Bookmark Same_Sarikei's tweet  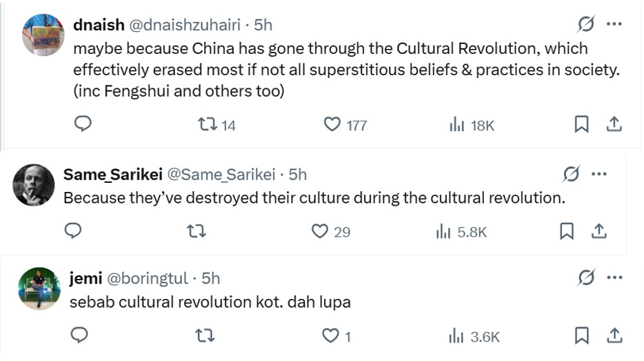(x=567, y=231)
